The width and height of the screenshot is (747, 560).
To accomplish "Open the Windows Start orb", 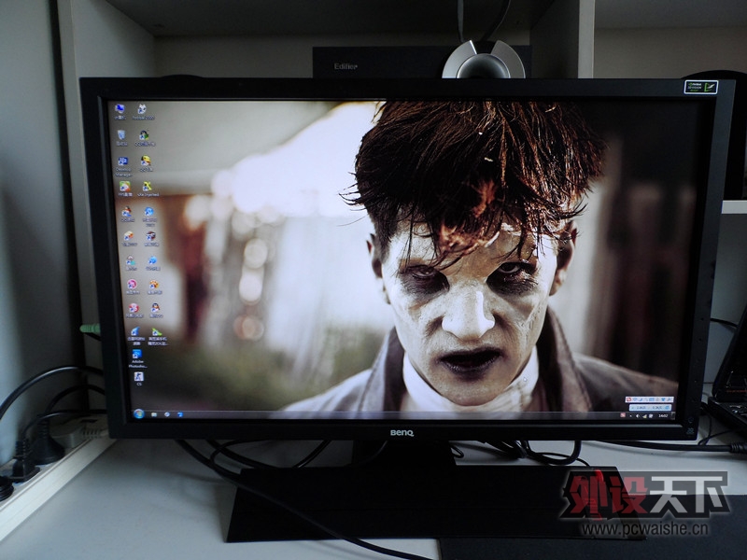I will point(139,413).
